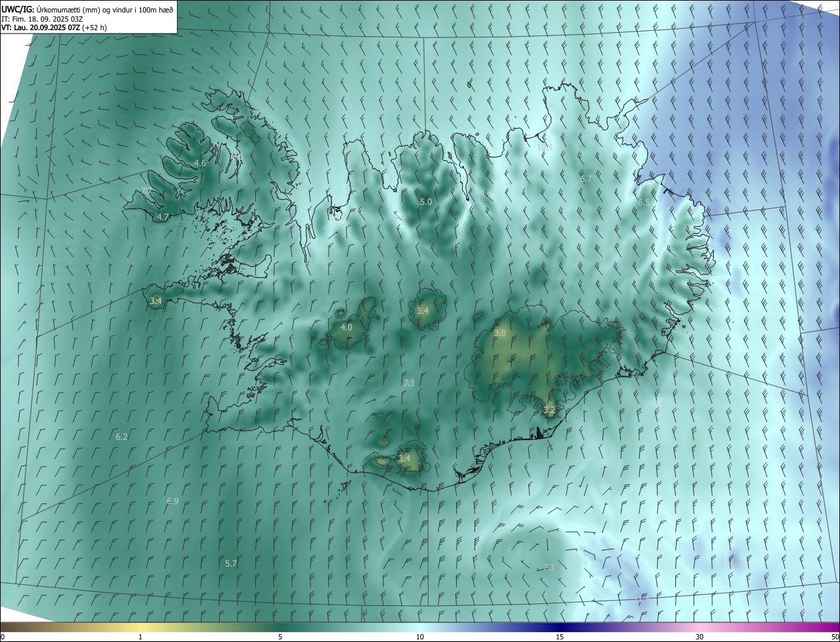840x642 pixels.
Task: Click the 5.0 value on the map
Action: pyautogui.click(x=426, y=202)
